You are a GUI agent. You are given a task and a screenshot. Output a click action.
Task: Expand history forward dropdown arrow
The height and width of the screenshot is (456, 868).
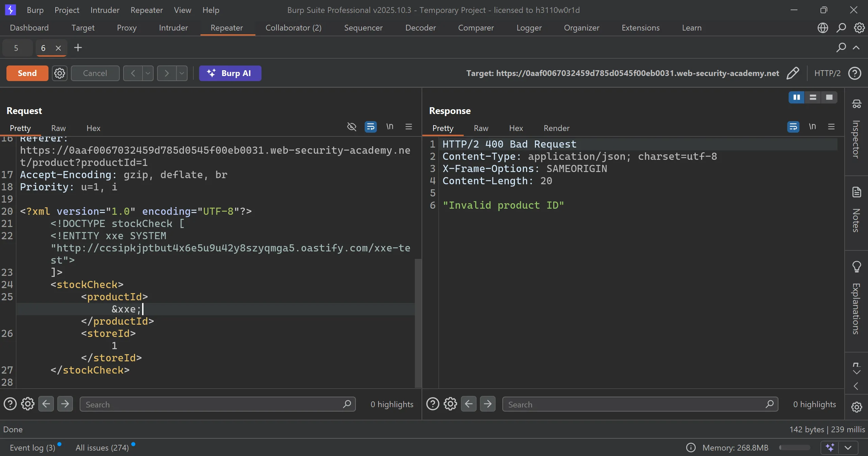click(x=182, y=73)
